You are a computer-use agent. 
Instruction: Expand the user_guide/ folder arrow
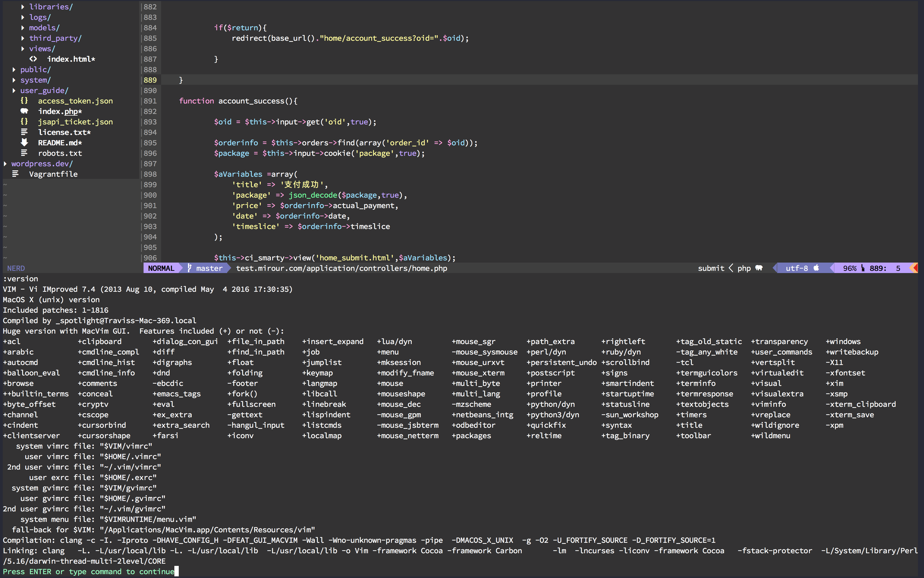click(x=14, y=91)
